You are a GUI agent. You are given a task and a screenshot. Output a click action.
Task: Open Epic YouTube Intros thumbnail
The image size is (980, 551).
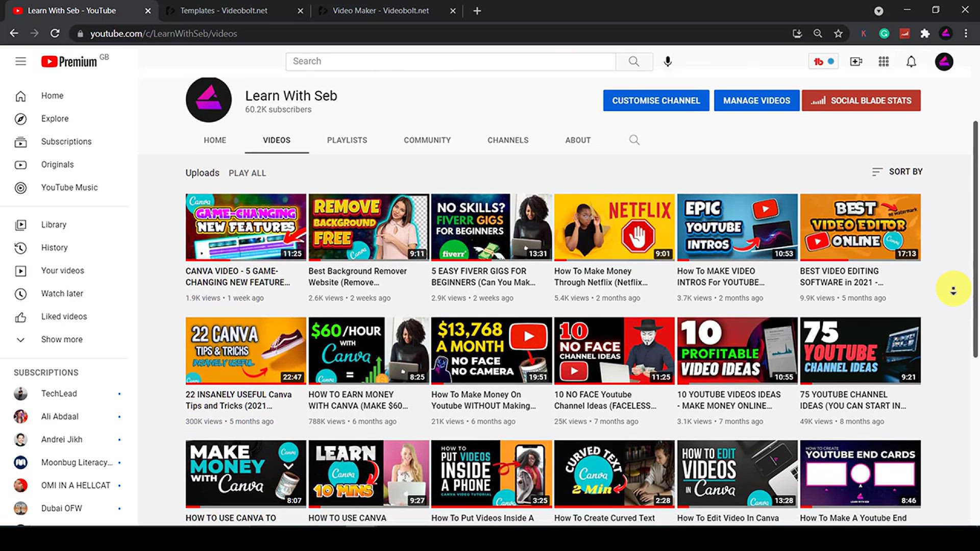tap(737, 227)
